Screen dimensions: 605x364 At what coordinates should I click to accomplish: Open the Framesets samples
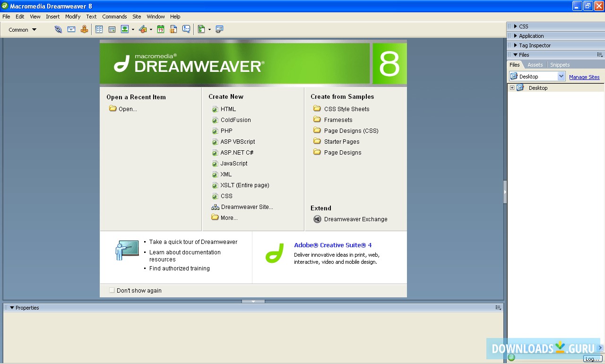click(338, 120)
